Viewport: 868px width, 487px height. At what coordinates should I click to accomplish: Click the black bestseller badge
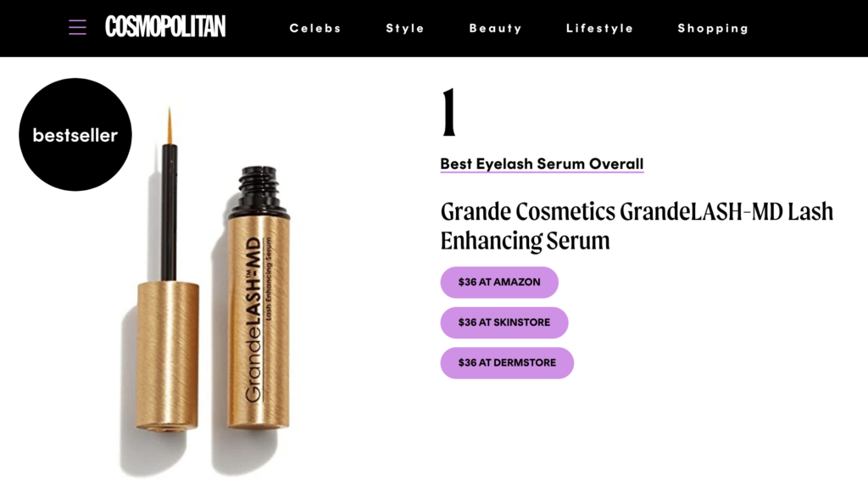coord(75,135)
